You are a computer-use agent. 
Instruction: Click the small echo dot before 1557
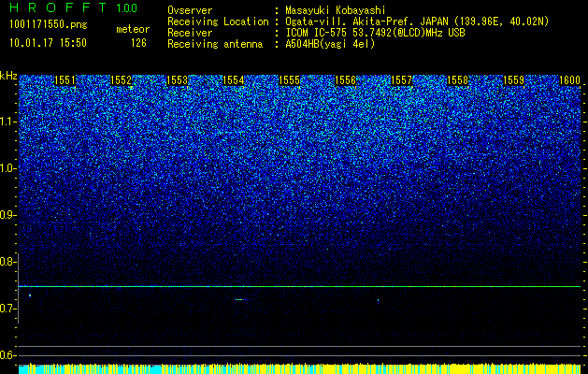pos(378,300)
